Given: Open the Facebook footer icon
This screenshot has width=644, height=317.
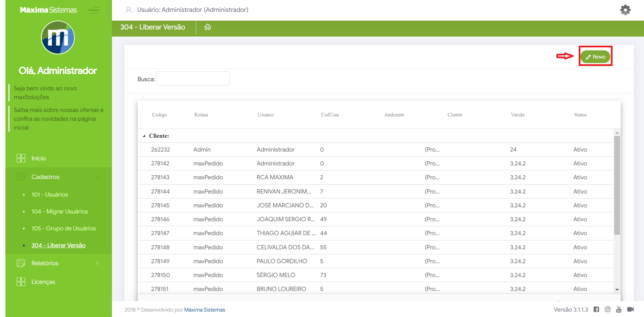Looking at the screenshot, I should pyautogui.click(x=596, y=310).
